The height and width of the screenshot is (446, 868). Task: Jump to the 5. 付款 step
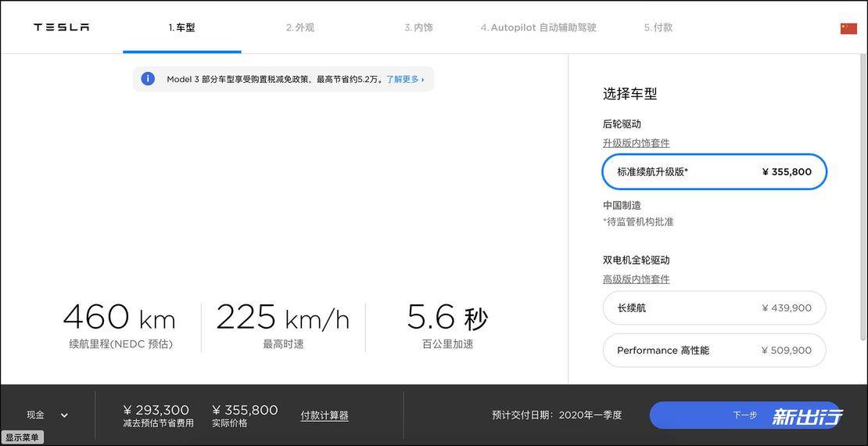[658, 27]
